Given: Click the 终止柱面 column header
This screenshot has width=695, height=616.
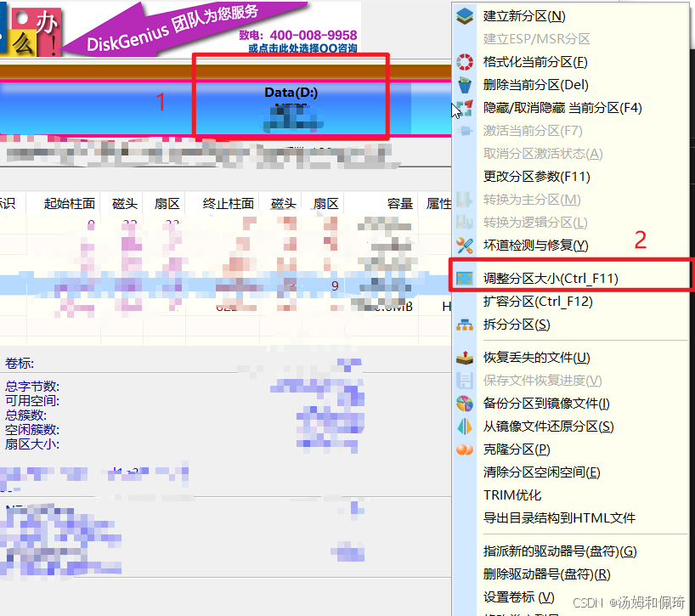Looking at the screenshot, I should (229, 203).
